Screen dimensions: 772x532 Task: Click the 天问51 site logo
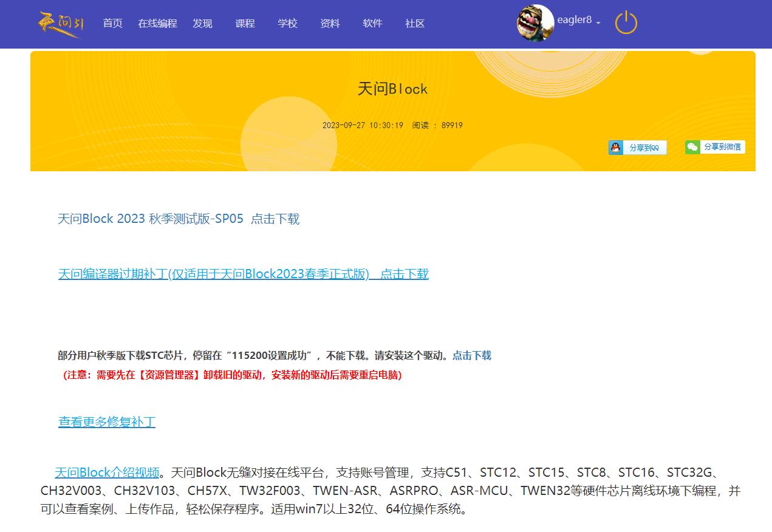click(61, 24)
